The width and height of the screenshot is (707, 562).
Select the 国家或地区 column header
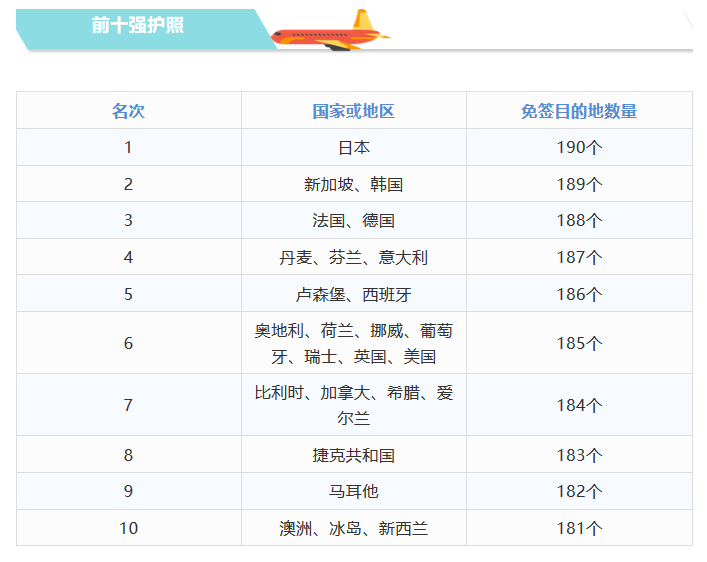(354, 111)
